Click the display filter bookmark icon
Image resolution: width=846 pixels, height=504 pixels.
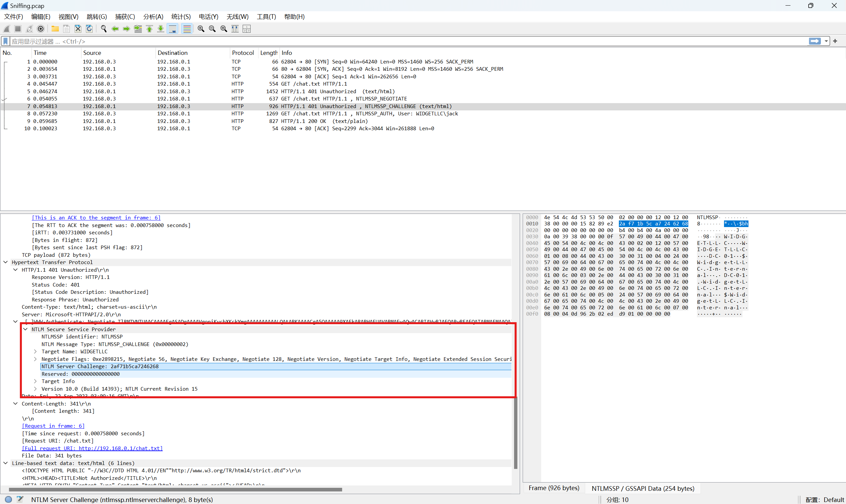click(5, 41)
